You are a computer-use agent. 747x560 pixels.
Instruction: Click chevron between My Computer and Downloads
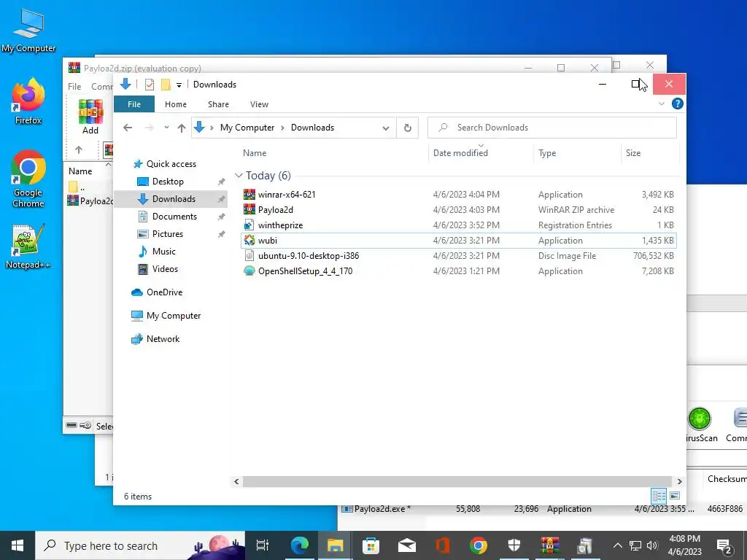282,128
